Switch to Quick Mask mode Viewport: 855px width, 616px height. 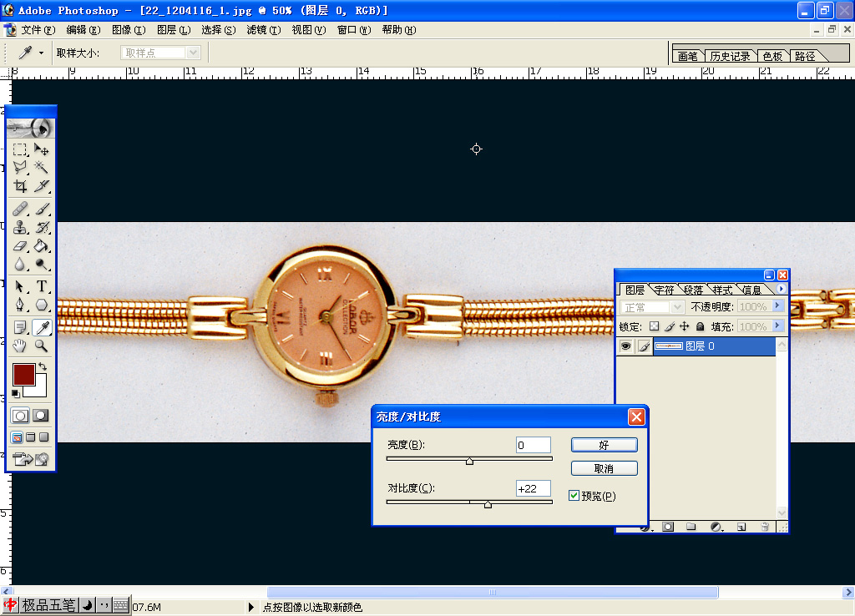[x=40, y=416]
